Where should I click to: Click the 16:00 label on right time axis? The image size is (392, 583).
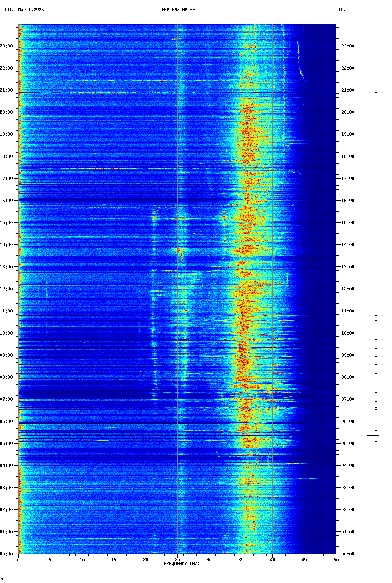coord(348,201)
